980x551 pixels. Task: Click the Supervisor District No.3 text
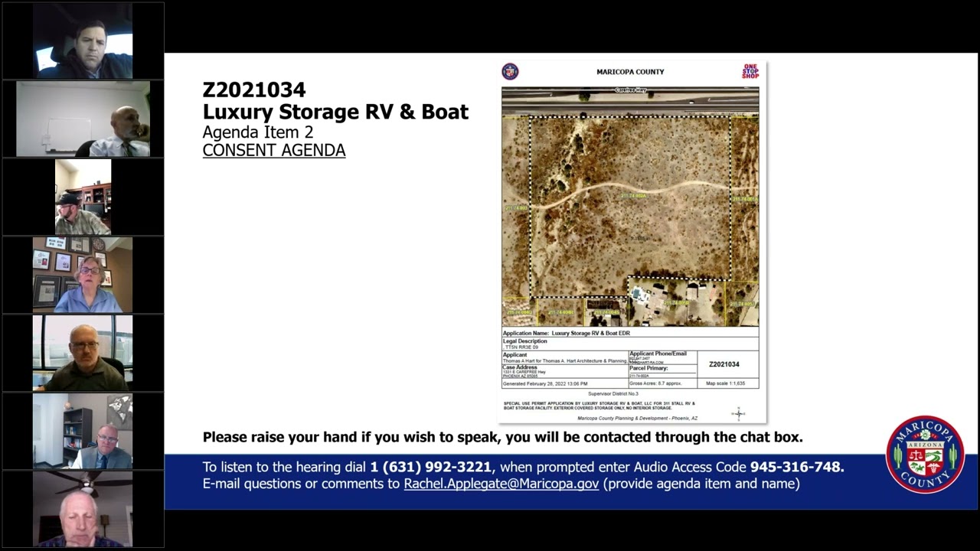pyautogui.click(x=613, y=393)
